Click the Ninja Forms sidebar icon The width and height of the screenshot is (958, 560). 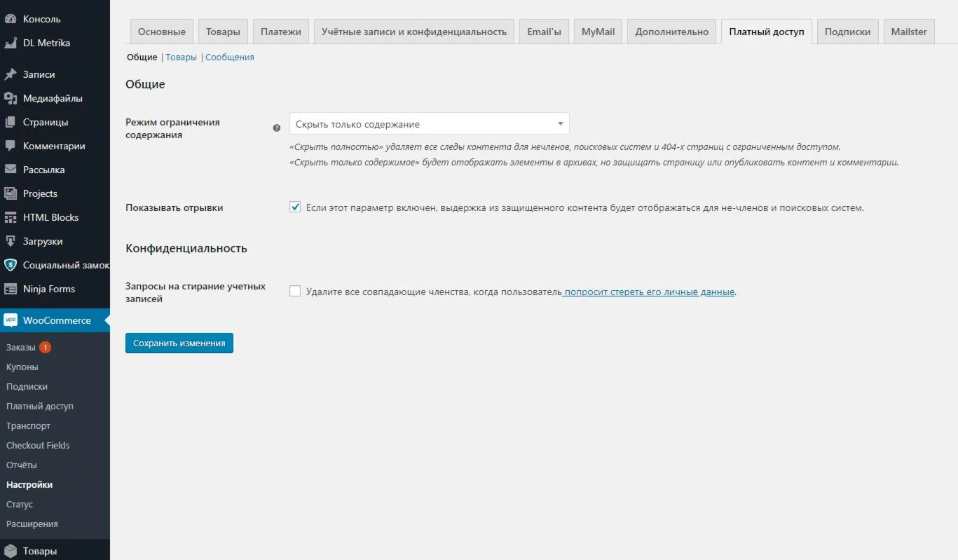point(11,289)
